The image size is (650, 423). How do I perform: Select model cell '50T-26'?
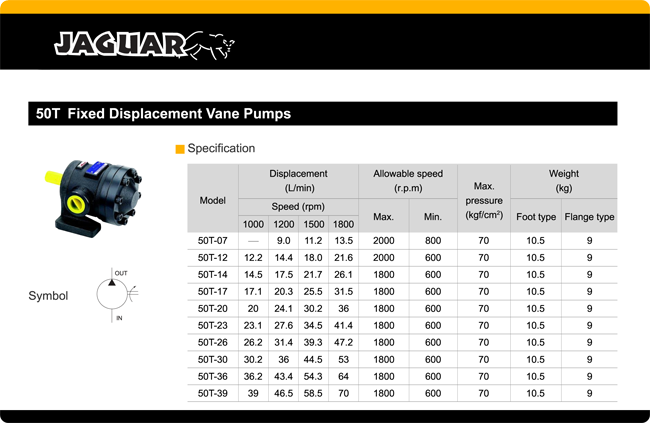point(213,343)
